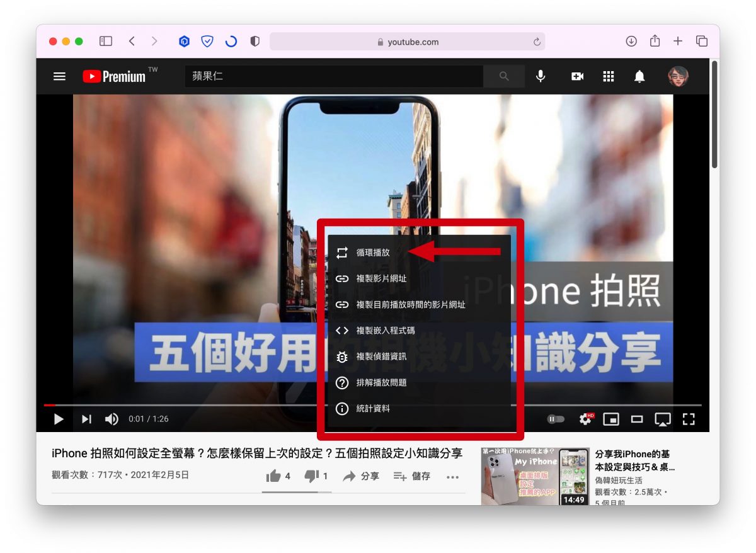
Task: Select 複製偵錯資訊 entry
Action: coord(419,356)
